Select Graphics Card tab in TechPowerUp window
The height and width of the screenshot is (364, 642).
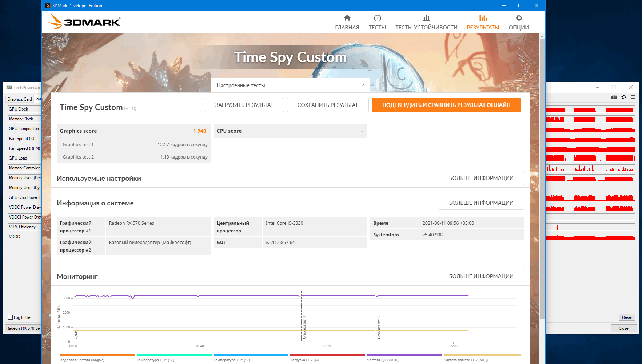20,99
